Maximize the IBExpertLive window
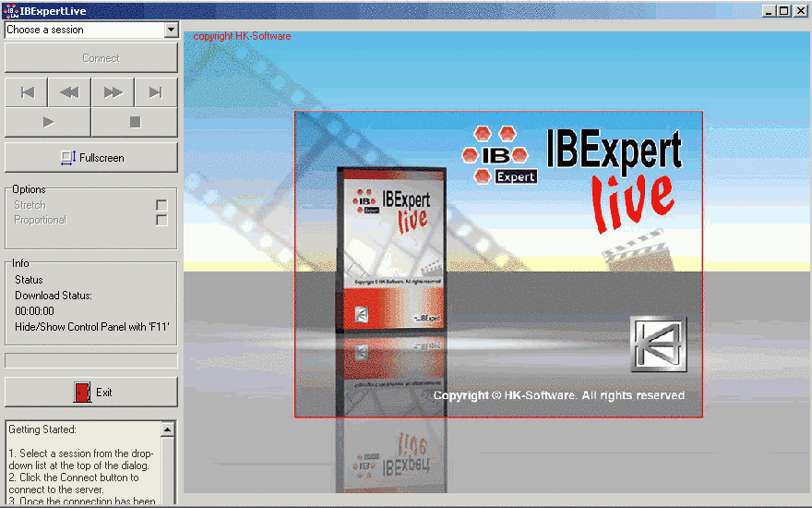Viewport: 812px width, 508px height. click(x=784, y=11)
